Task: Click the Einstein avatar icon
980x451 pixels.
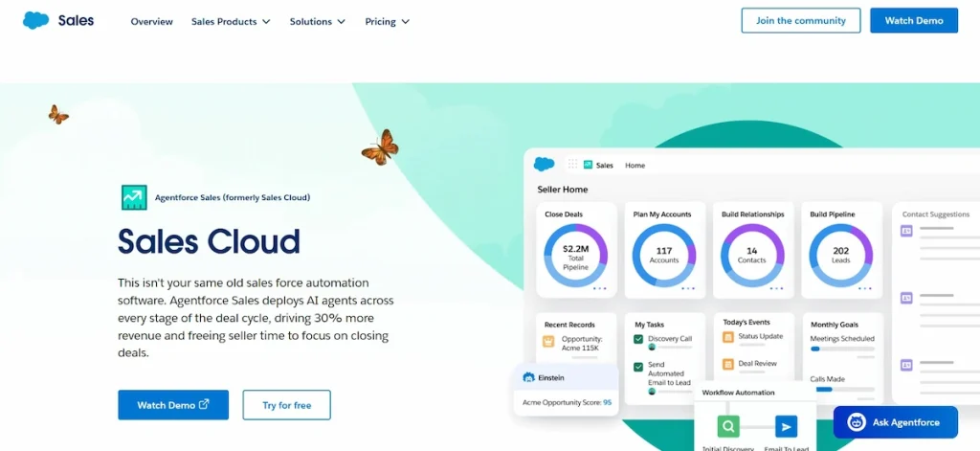Action: coord(528,378)
